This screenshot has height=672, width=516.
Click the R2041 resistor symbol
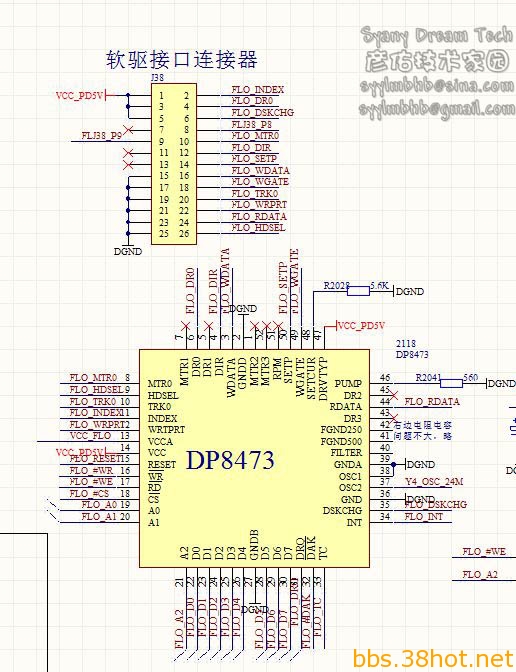coord(451,383)
